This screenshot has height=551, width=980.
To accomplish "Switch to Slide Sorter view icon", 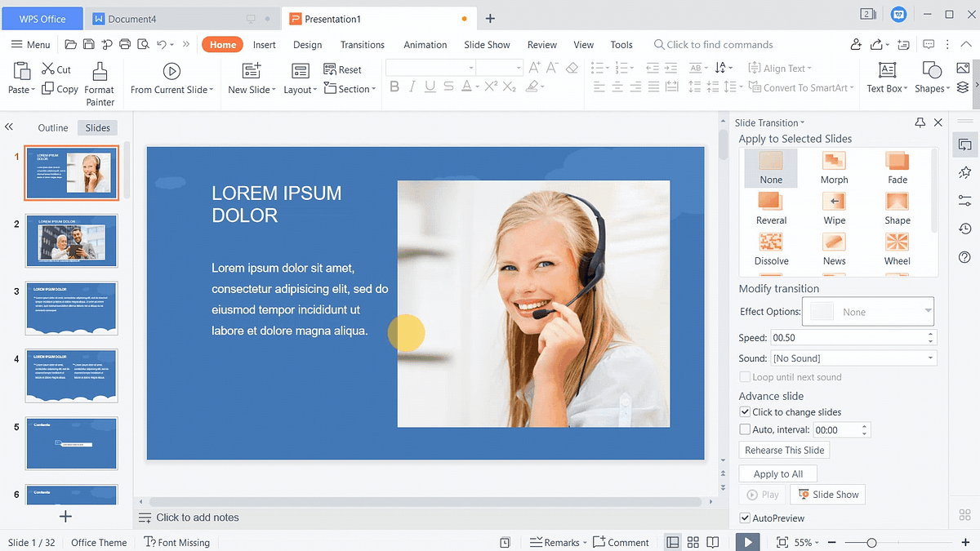I will pyautogui.click(x=693, y=542).
